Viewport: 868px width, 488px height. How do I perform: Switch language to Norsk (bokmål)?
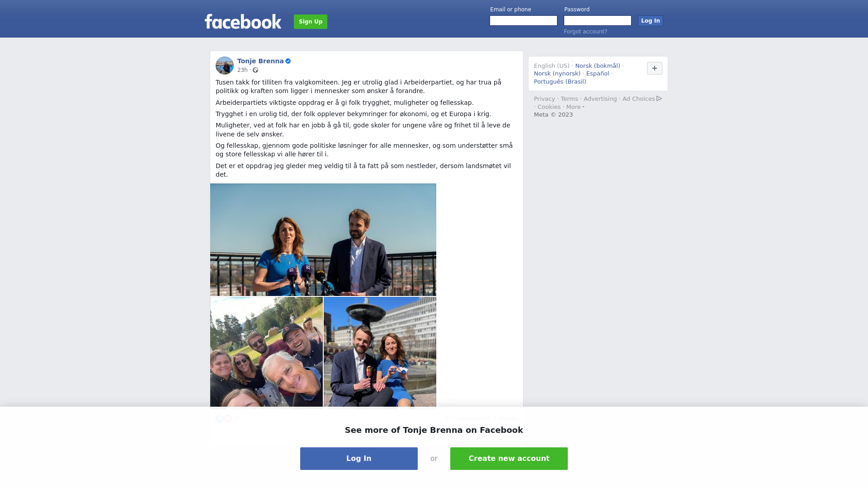click(x=598, y=66)
